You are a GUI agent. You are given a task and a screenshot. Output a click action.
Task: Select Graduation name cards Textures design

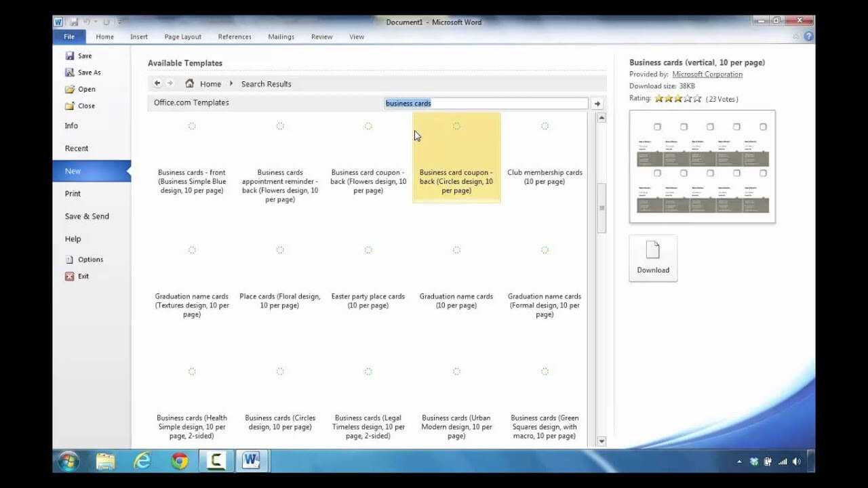tap(192, 281)
